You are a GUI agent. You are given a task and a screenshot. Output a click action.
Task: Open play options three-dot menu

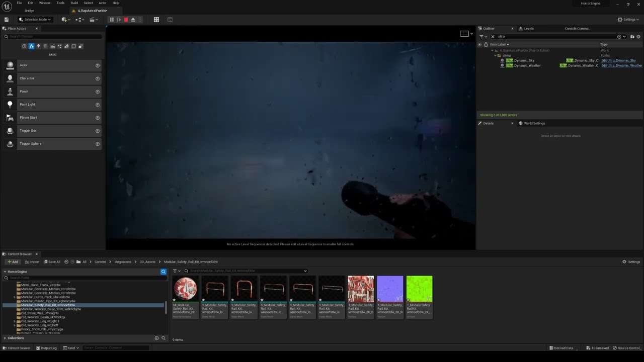(x=140, y=20)
